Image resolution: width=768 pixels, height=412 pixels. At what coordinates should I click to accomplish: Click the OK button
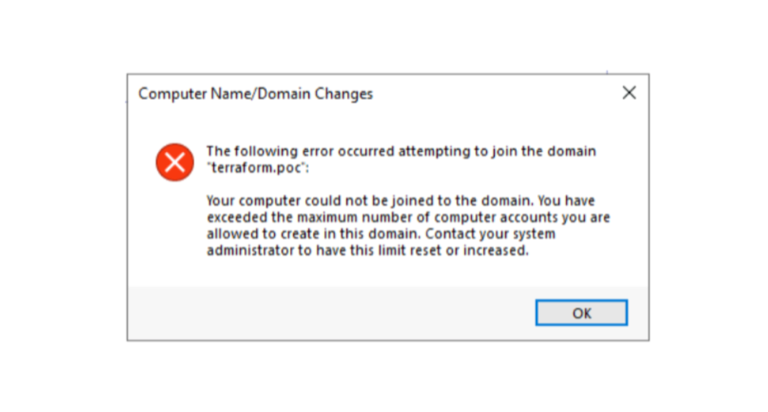[581, 313]
